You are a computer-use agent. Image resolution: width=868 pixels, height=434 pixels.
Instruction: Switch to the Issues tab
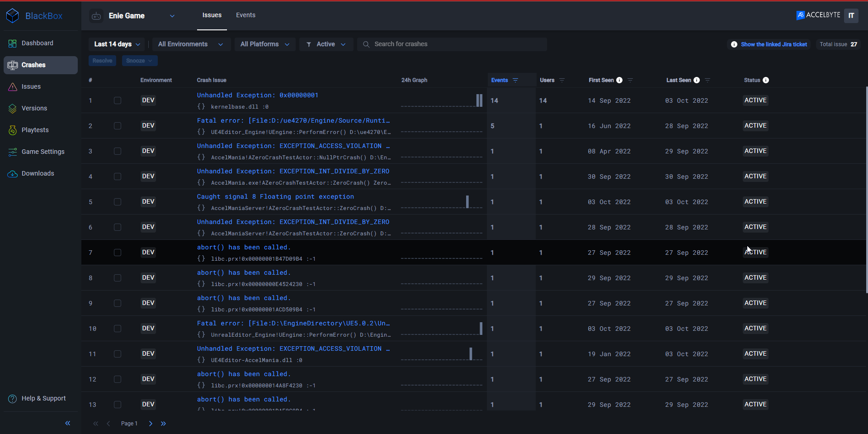click(212, 15)
